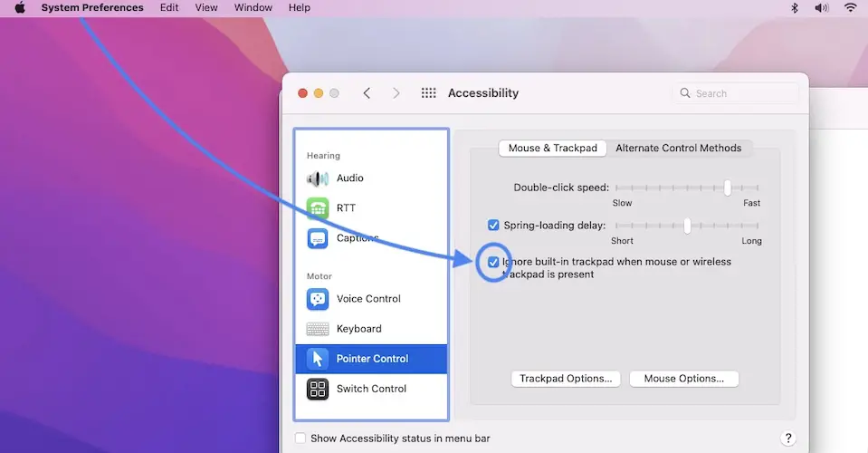
Task: Toggle Ignore built-in trackpad checkbox
Action: 493,262
